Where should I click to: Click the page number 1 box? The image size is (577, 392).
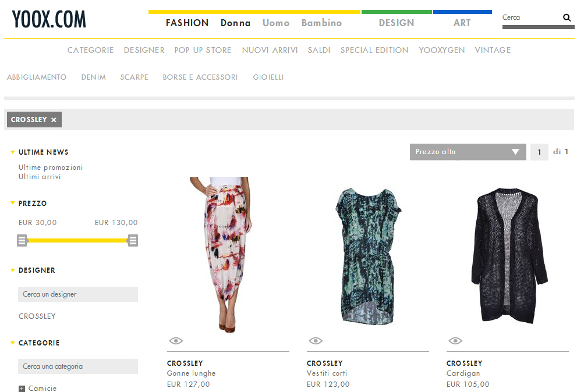539,152
